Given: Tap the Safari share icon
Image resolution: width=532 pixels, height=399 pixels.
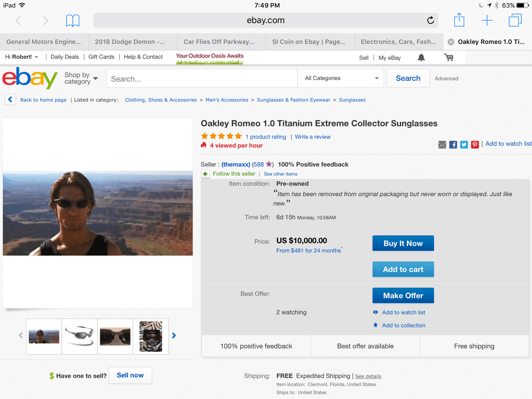Looking at the screenshot, I should [459, 20].
